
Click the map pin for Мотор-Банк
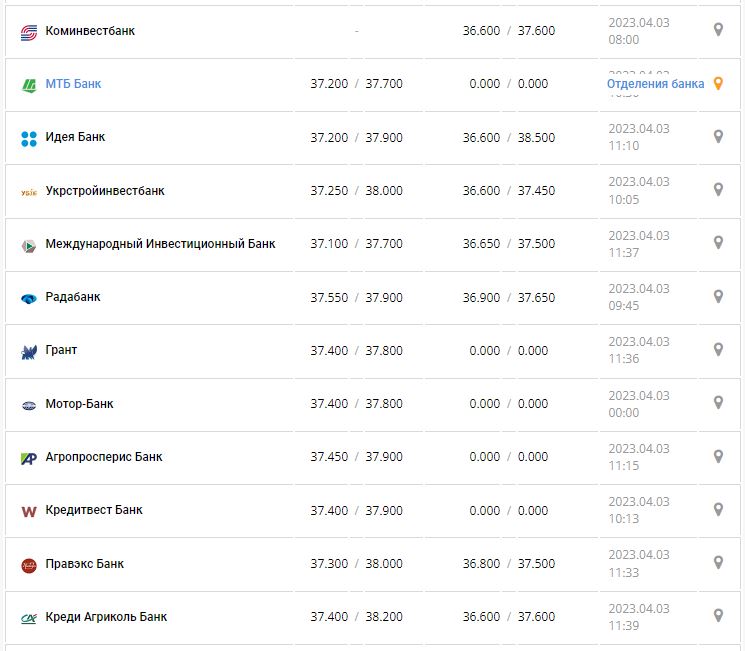(717, 403)
